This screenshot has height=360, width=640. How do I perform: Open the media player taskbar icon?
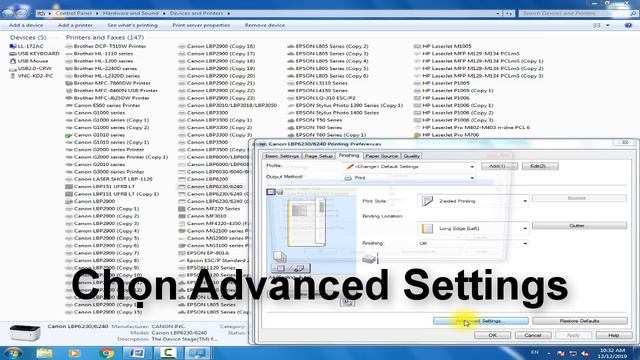coord(74,353)
